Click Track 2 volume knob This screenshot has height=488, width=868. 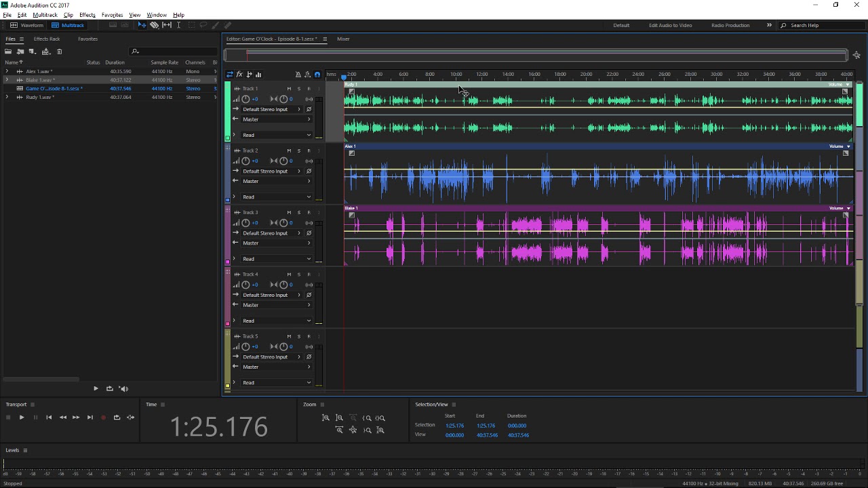click(x=245, y=161)
